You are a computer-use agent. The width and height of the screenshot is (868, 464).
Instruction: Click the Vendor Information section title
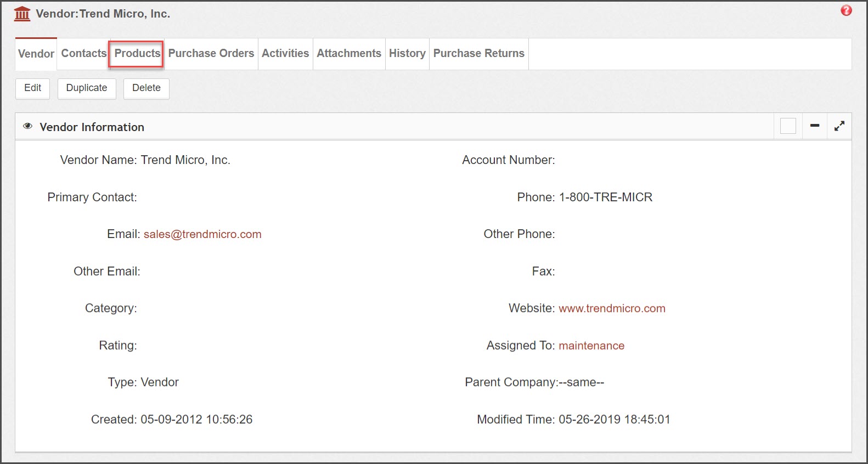92,127
